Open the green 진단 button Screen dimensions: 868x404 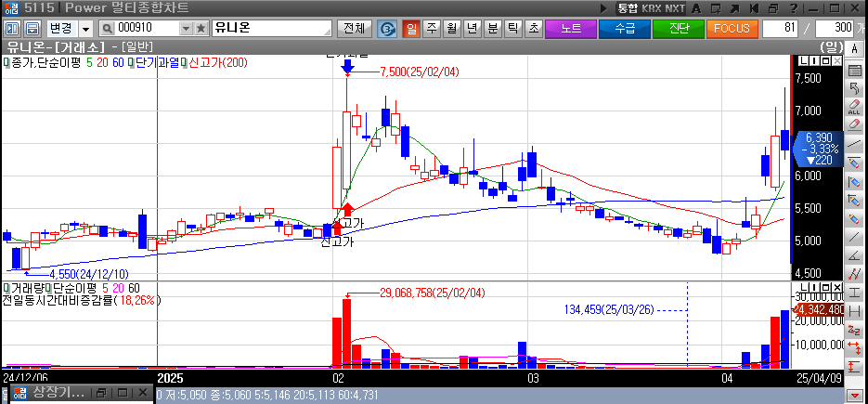click(678, 29)
